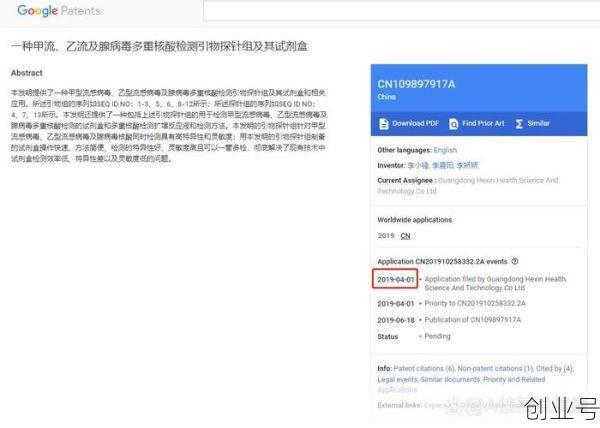Open the Similar documents info link

pyautogui.click(x=450, y=379)
